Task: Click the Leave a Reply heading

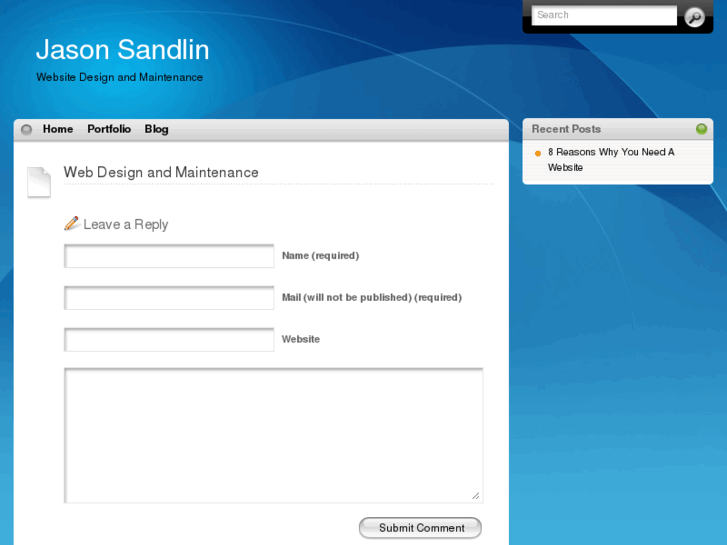Action: pyautogui.click(x=126, y=224)
